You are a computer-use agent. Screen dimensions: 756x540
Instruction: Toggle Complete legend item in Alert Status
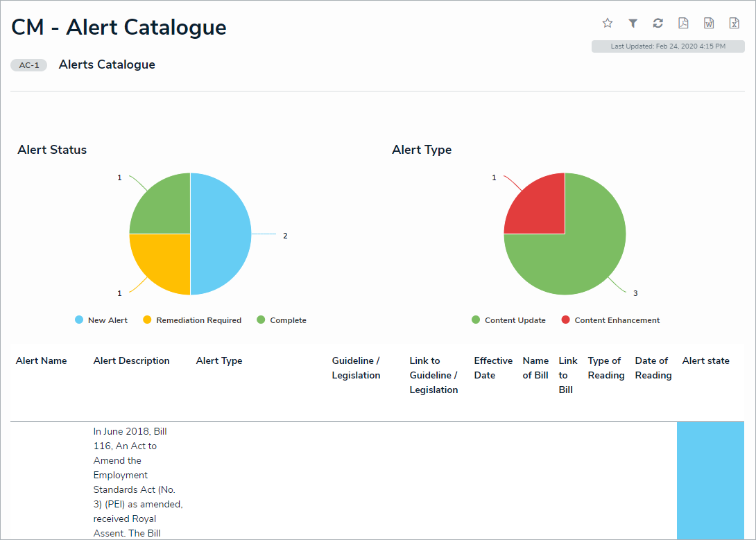[282, 320]
